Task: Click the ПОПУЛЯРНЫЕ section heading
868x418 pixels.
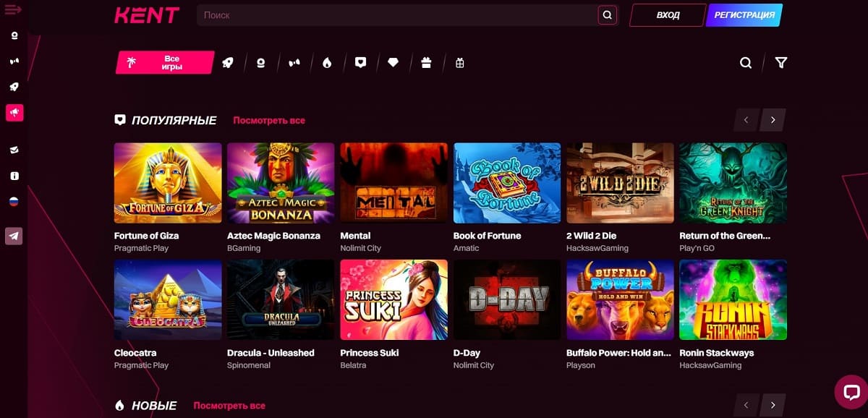Action: (174, 120)
